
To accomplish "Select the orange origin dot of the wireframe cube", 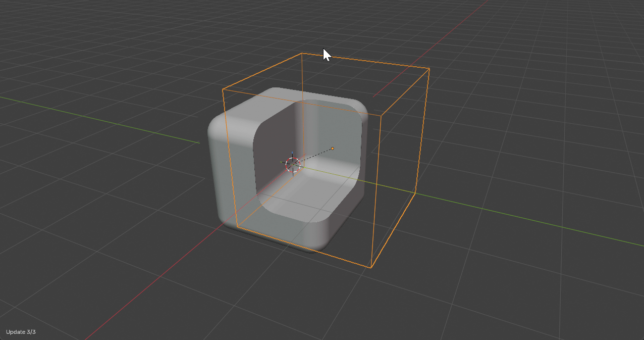I will [332, 149].
